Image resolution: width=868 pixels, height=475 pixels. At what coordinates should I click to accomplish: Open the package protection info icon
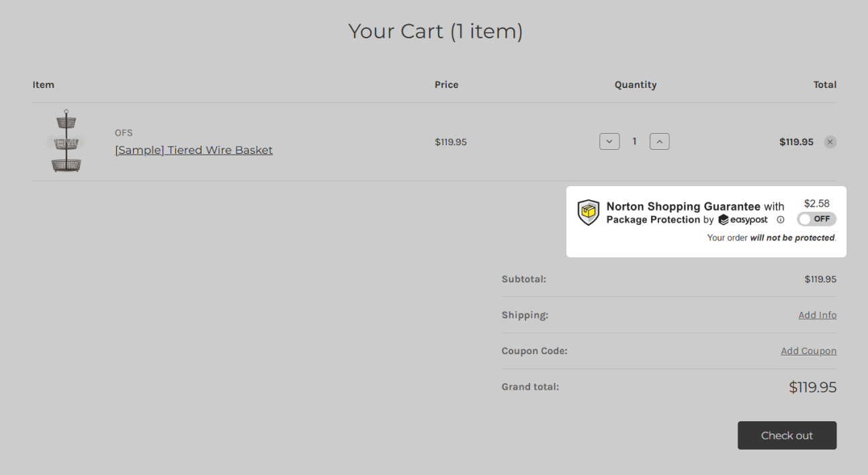coord(781,220)
